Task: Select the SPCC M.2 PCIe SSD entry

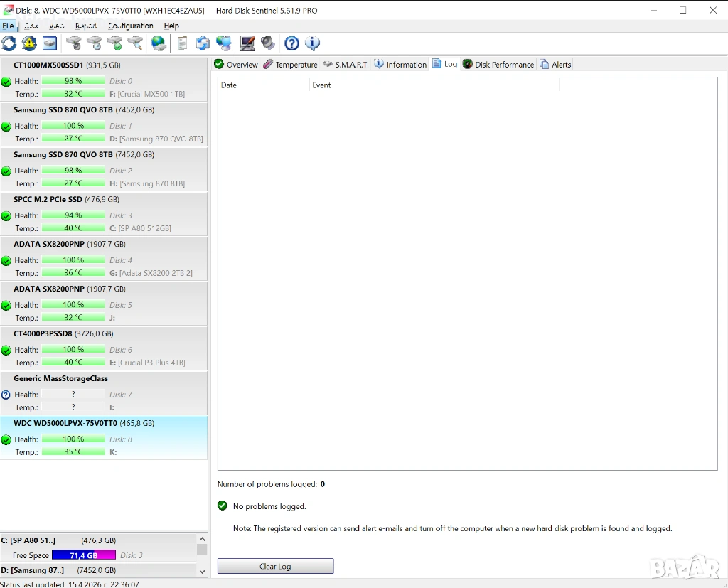Action: [x=104, y=213]
